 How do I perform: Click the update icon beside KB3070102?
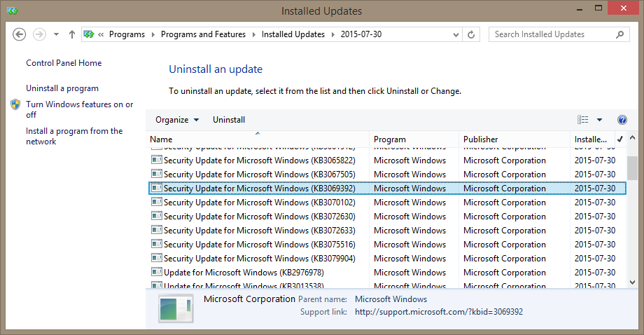(157, 201)
